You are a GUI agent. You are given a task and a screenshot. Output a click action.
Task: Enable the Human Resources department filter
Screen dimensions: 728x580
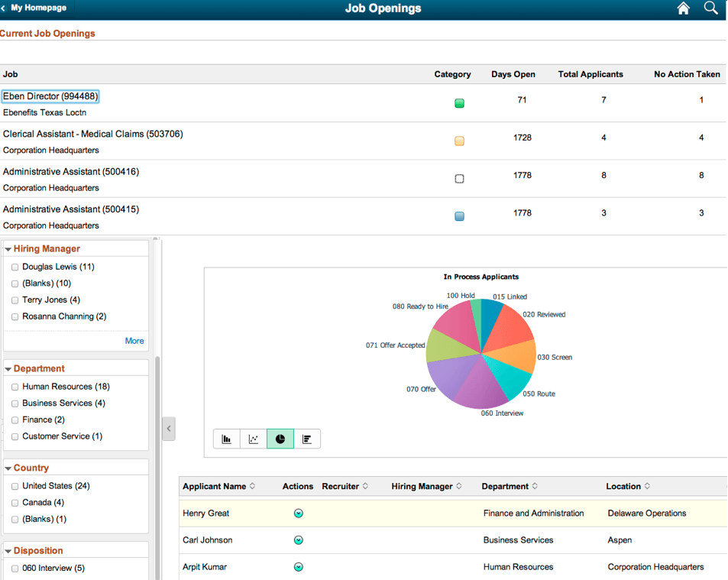click(14, 387)
